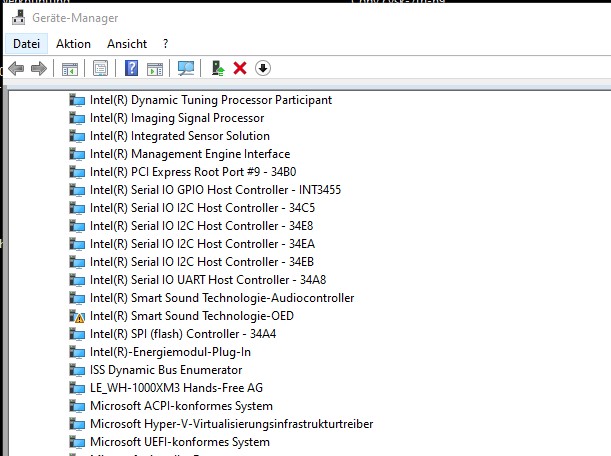Select Intel(R) Integrated Sensor Solution
The width and height of the screenshot is (611, 456).
[180, 136]
